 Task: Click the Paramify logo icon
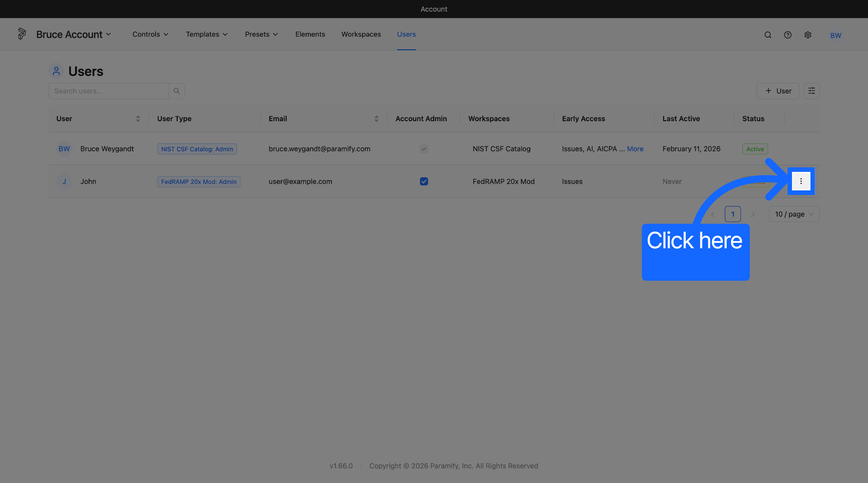click(x=22, y=34)
